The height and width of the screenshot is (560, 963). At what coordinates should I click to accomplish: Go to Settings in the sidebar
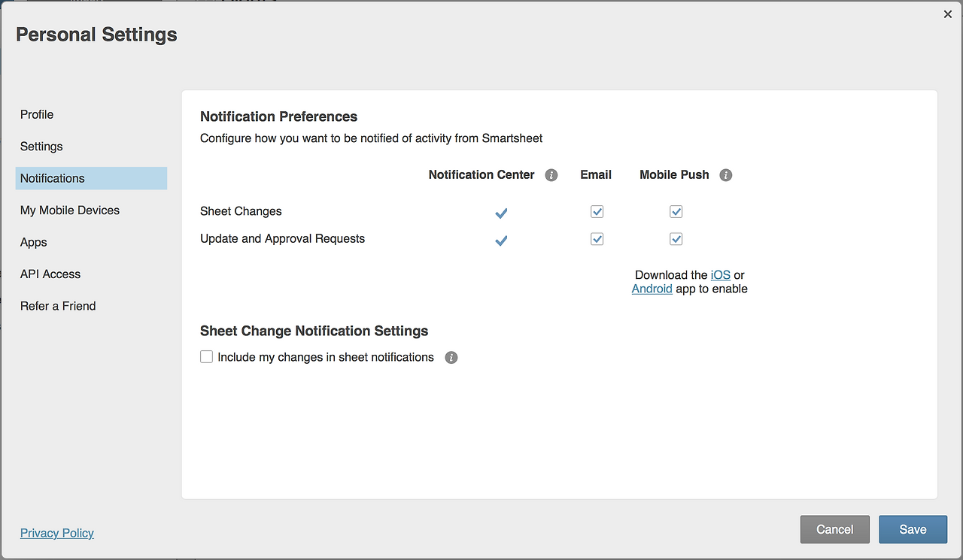coord(41,147)
